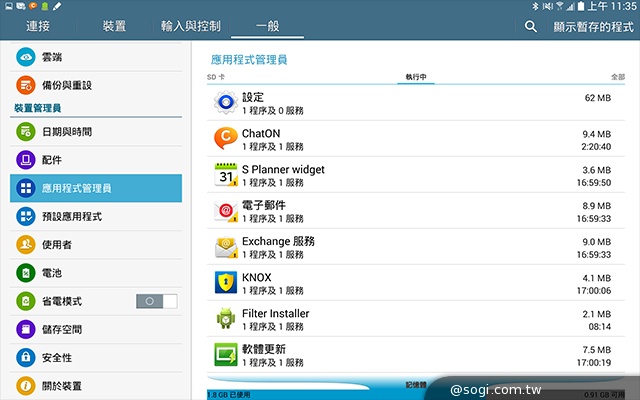Image resolution: width=640 pixels, height=400 pixels.
Task: Tap the 電子郵件 envelope icon
Action: 226,211
